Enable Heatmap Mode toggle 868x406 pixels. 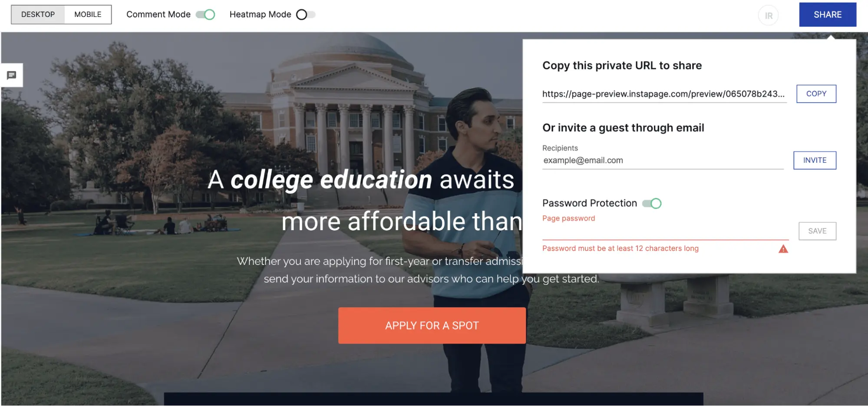306,14
